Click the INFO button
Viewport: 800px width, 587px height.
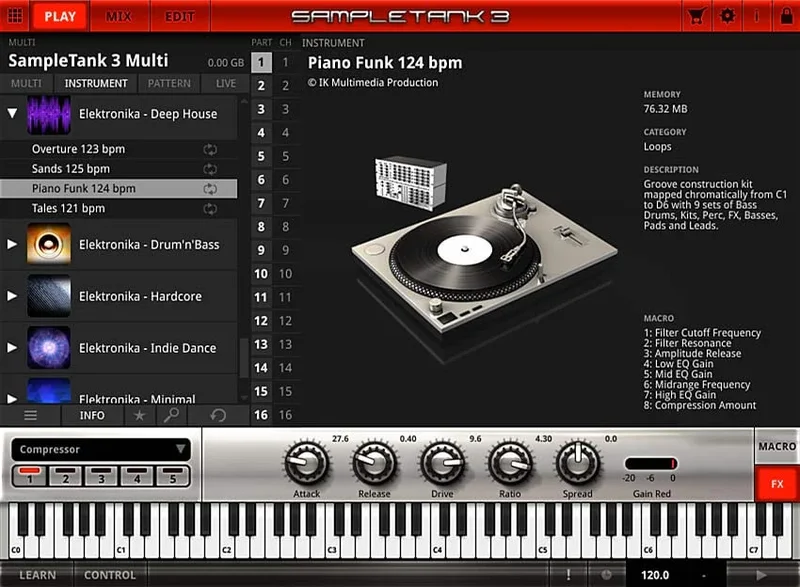coord(92,415)
